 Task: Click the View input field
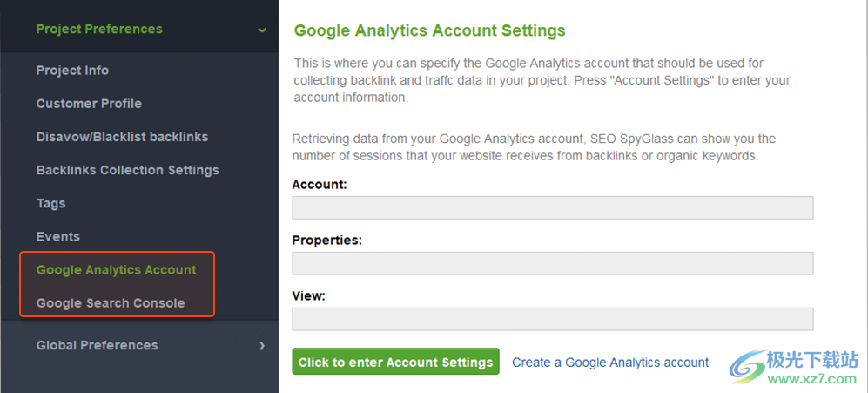pos(553,319)
